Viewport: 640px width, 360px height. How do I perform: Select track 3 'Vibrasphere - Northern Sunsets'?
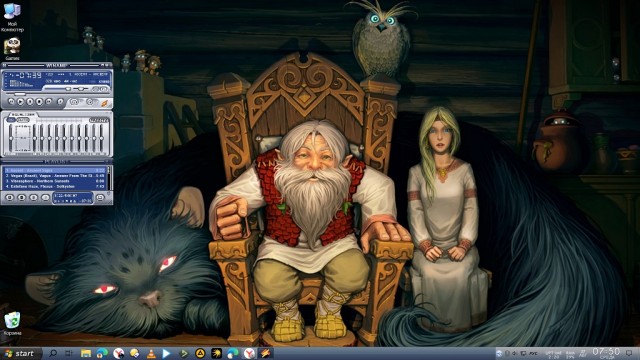pos(55,181)
